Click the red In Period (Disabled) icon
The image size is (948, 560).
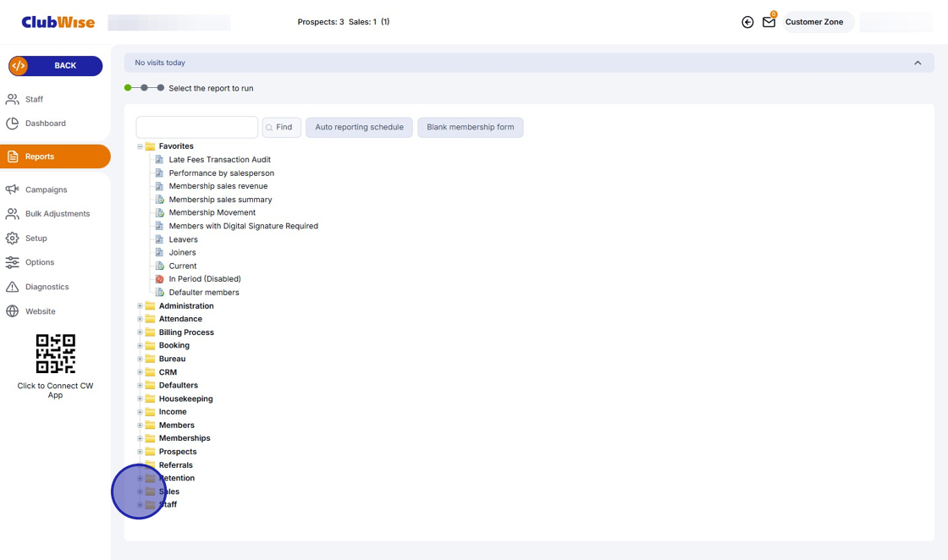(160, 279)
